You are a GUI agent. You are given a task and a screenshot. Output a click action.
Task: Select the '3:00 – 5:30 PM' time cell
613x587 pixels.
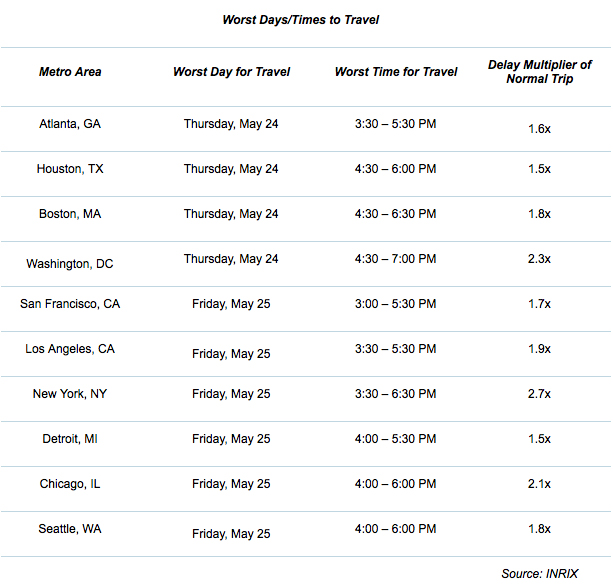pos(395,303)
